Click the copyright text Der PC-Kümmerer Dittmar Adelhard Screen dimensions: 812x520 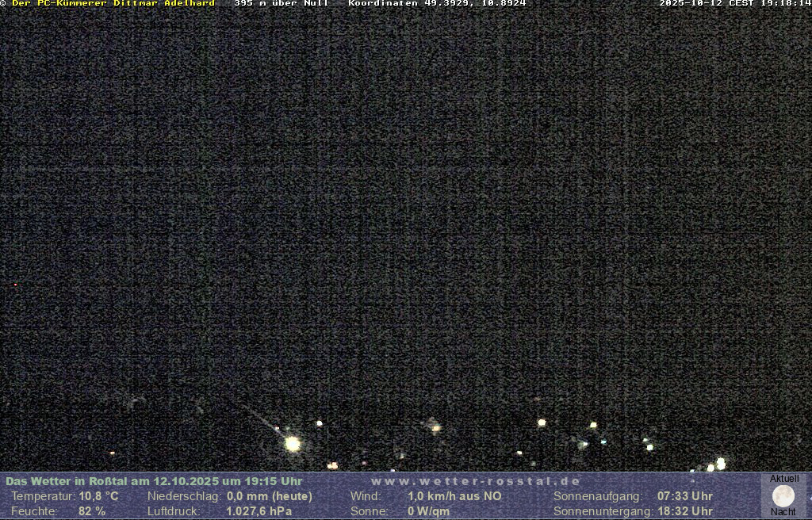pyautogui.click(x=112, y=3)
